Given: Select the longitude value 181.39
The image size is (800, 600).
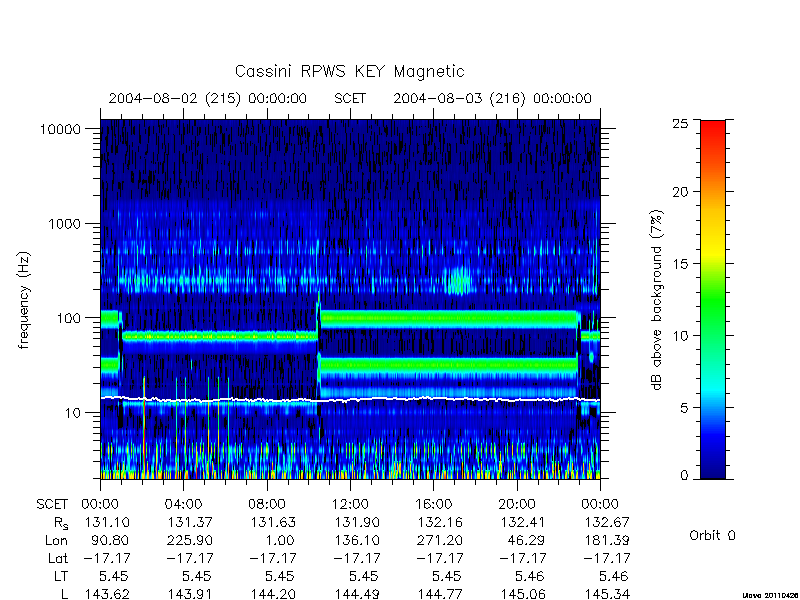Looking at the screenshot, I should (607, 540).
